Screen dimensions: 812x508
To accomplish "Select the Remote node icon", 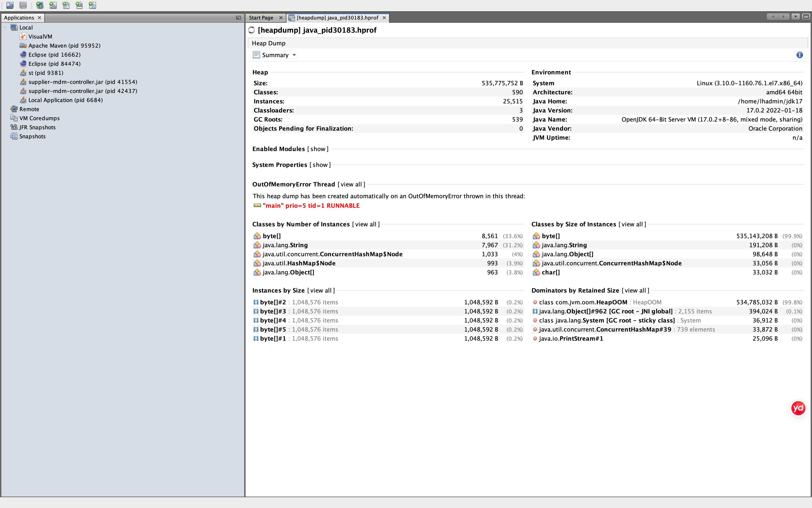I will 14,109.
